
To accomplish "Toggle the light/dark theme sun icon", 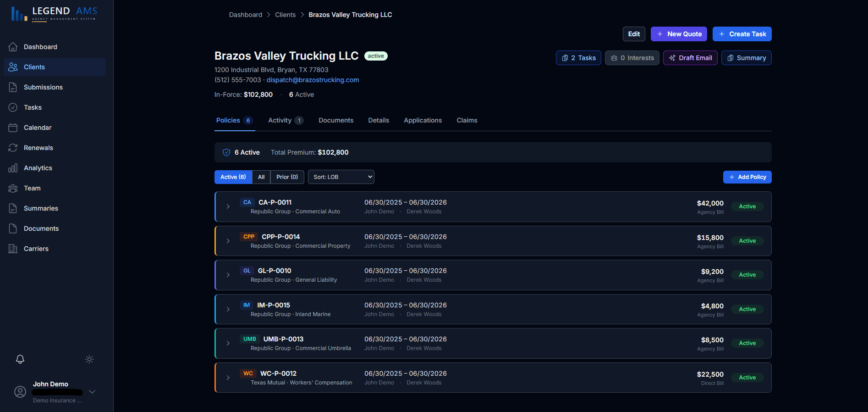I will tap(89, 359).
